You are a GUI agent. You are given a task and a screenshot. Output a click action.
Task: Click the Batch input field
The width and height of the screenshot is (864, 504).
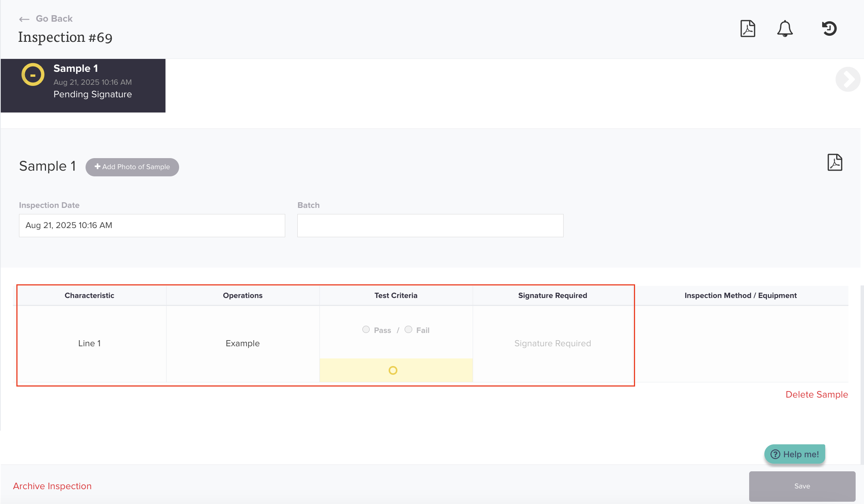pos(430,225)
